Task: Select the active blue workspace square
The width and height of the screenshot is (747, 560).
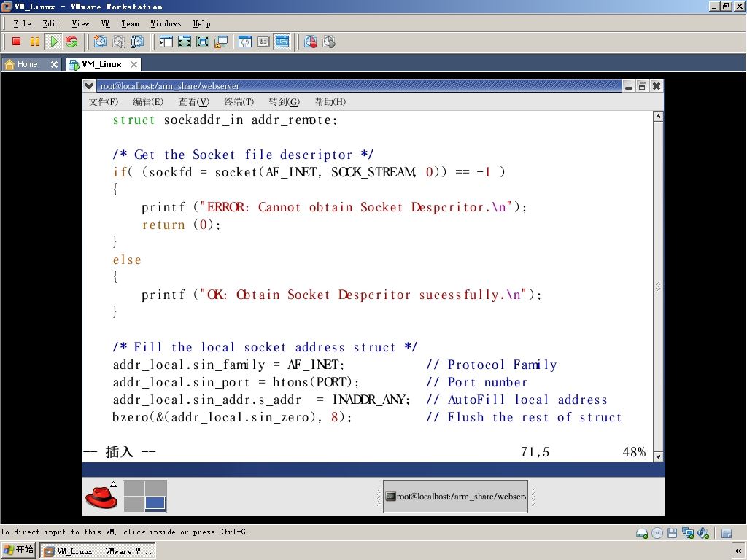Action: (155, 503)
